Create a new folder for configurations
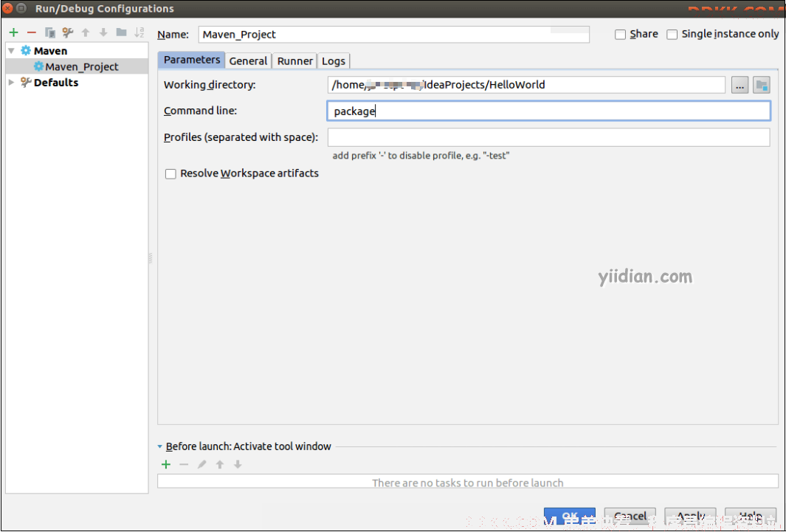 [121, 32]
